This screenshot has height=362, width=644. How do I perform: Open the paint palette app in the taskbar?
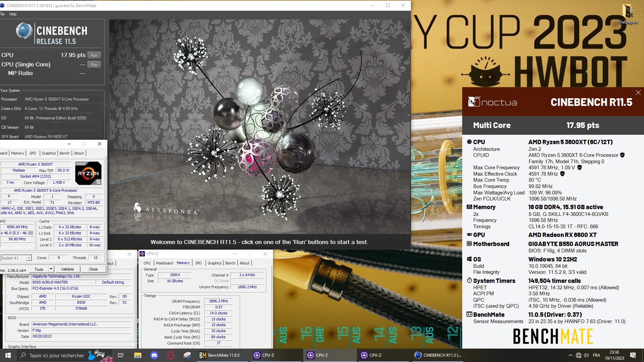[187, 355]
